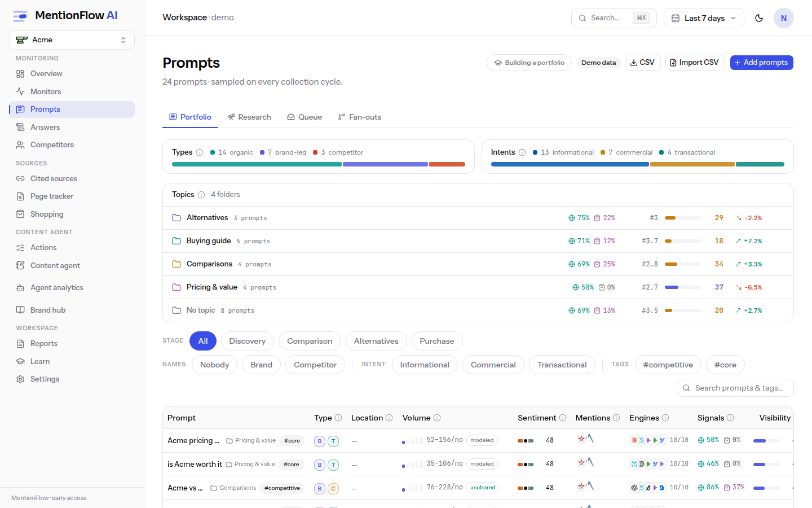
Task: Click the Add prompts button
Action: tap(762, 63)
